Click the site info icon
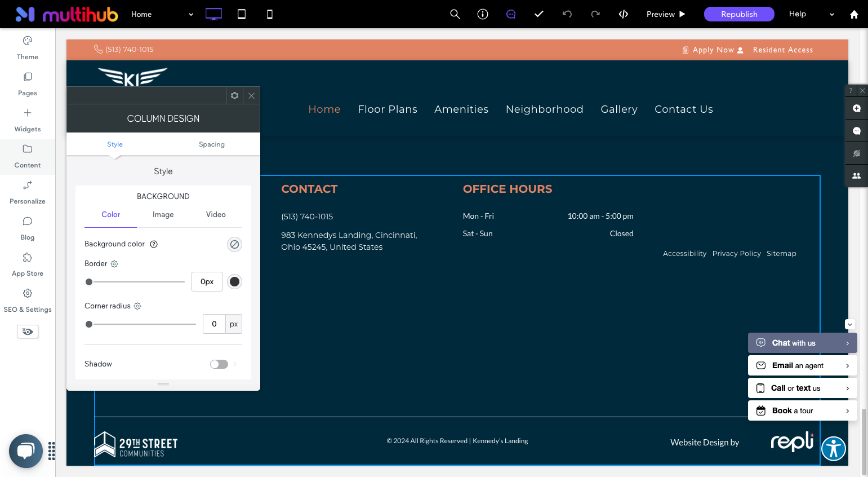The image size is (868, 477). click(x=483, y=14)
